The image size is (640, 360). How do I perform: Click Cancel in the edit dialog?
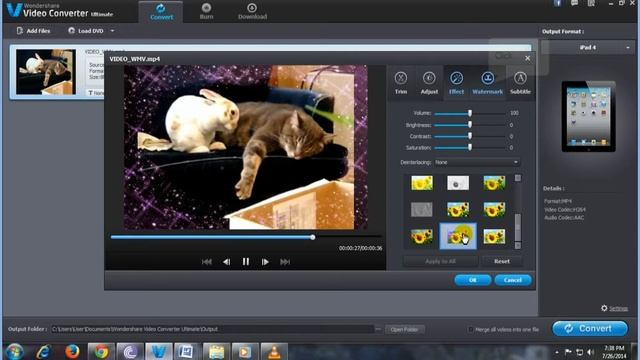coord(513,280)
